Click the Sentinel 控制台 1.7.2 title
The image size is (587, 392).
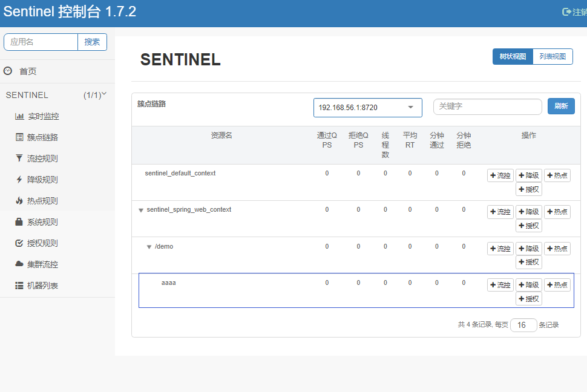coord(70,11)
